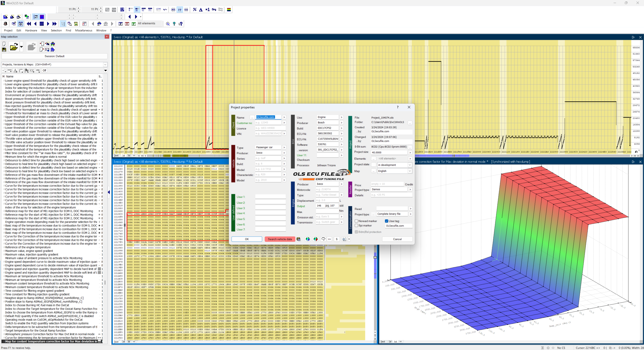Viewport: 644px width, 350px height.
Task: Select the 16-bit display mode icon
Action: tap(137, 10)
